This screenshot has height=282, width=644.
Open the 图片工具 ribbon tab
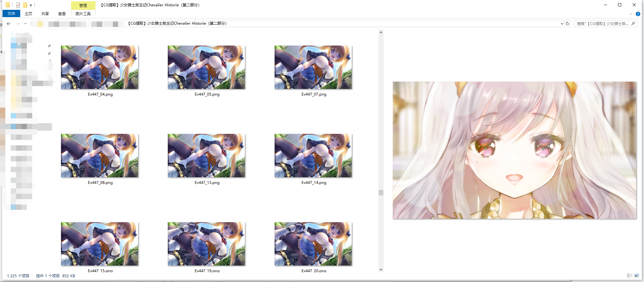(83, 14)
